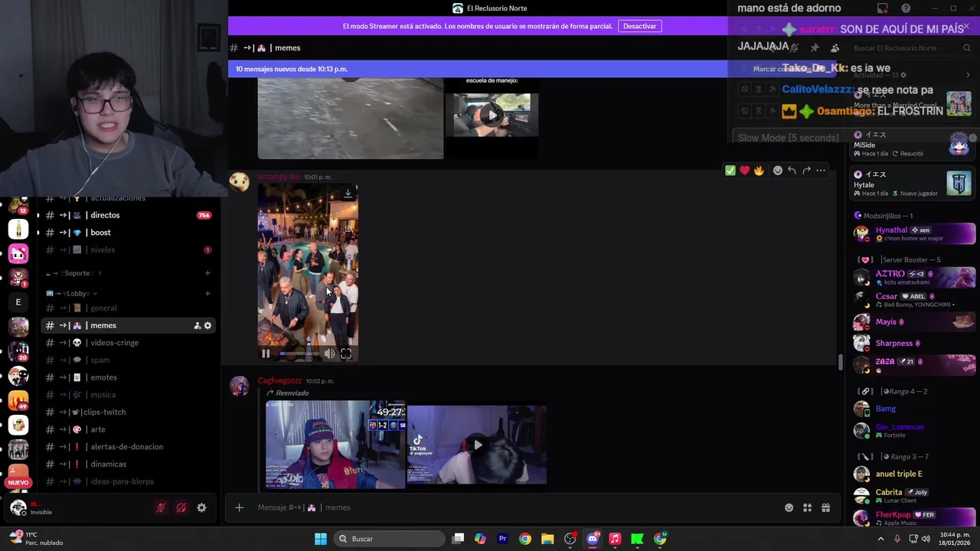Click the chat scrollbar thumb
This screenshot has width=980, height=551.
coord(840,362)
